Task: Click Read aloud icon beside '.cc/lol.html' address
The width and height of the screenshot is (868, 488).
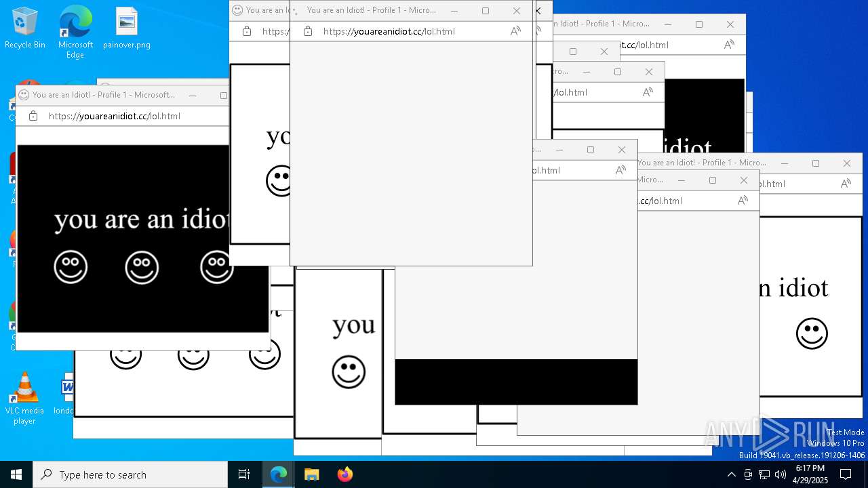Action: (x=743, y=201)
